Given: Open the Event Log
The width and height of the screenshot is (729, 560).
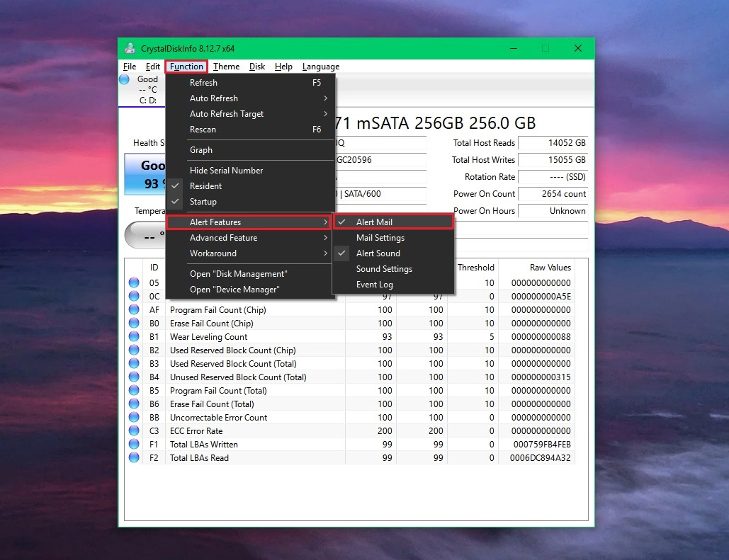Looking at the screenshot, I should (x=393, y=285).
